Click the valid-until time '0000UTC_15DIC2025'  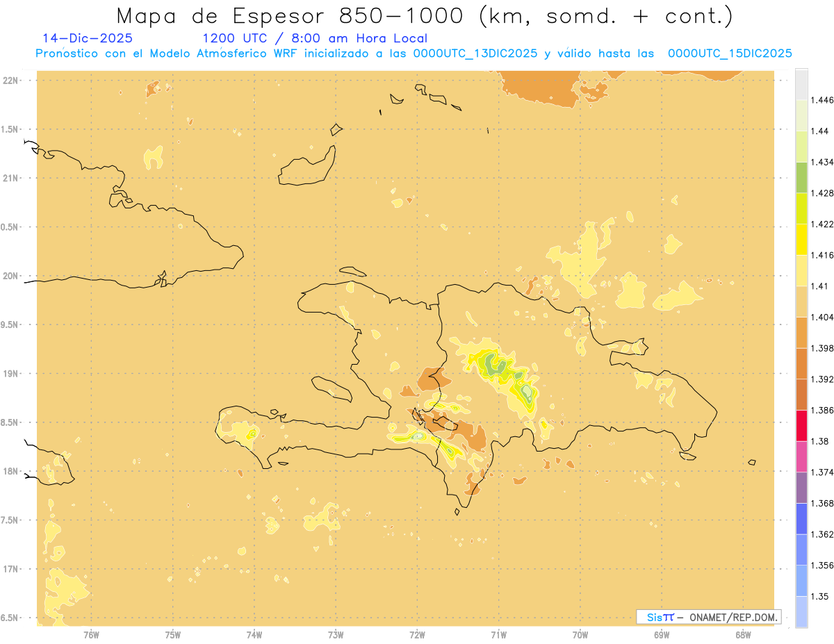click(730, 53)
